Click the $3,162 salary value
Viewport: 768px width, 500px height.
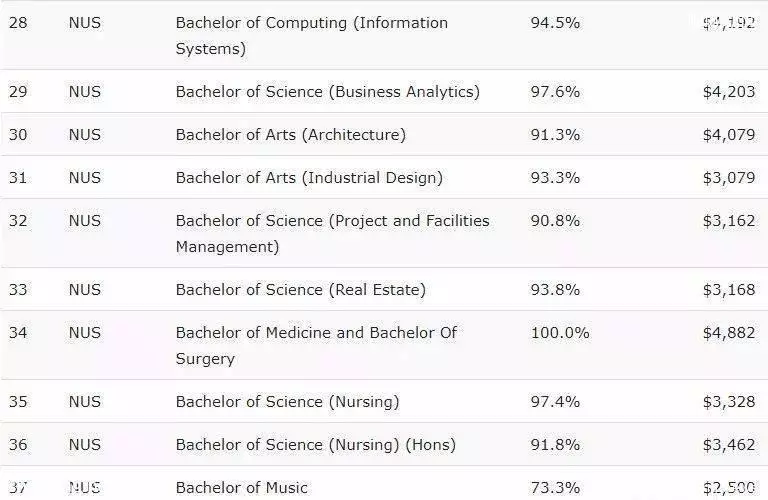tap(729, 220)
